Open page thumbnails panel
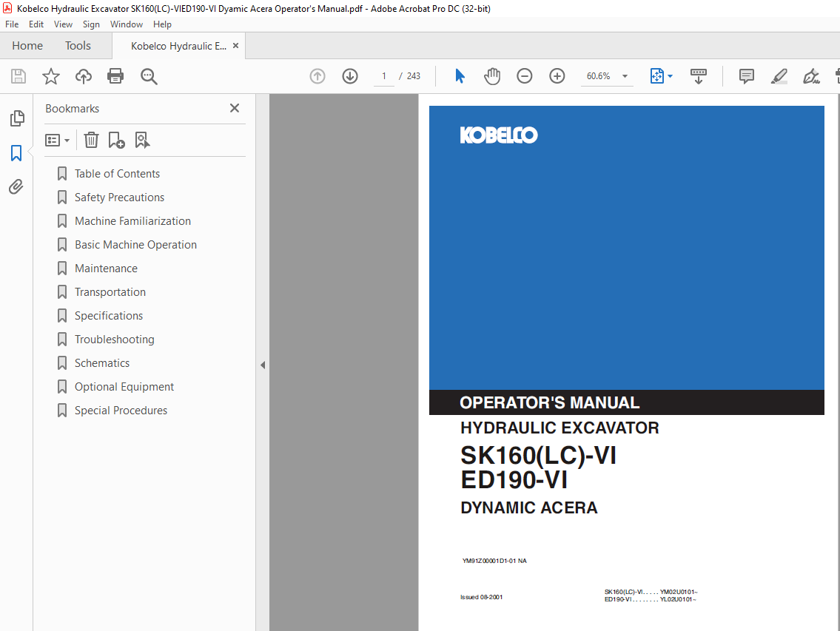 (16, 118)
